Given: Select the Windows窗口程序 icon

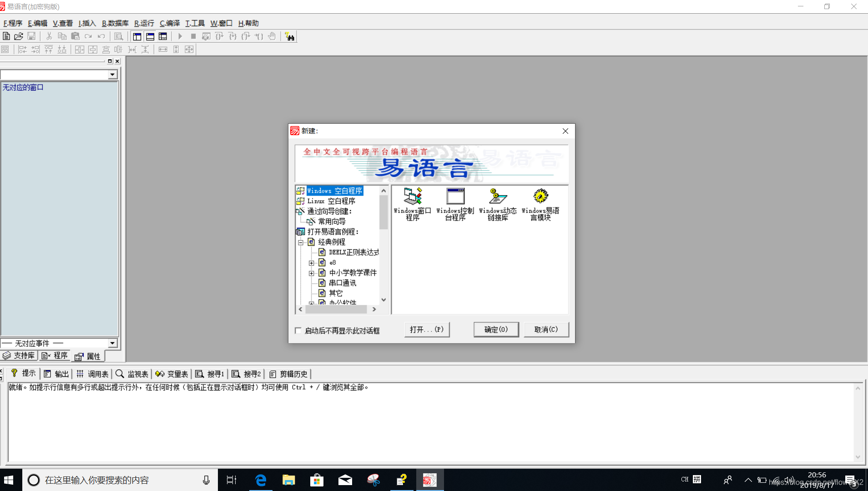Looking at the screenshot, I should point(412,204).
